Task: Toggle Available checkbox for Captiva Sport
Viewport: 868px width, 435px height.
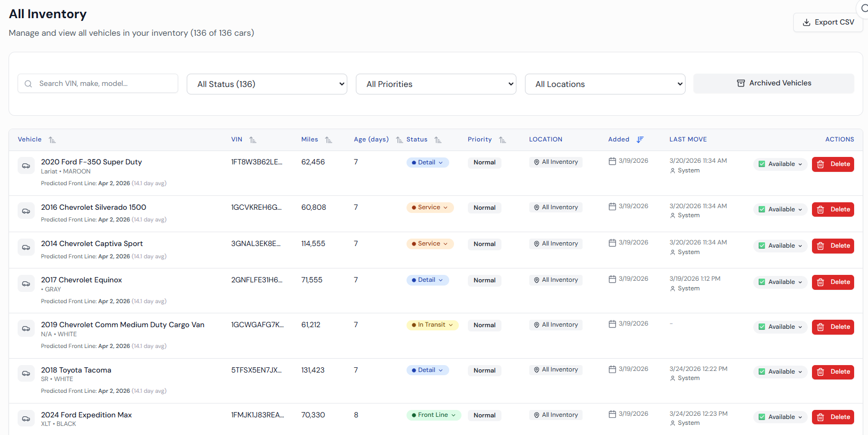Action: click(762, 246)
